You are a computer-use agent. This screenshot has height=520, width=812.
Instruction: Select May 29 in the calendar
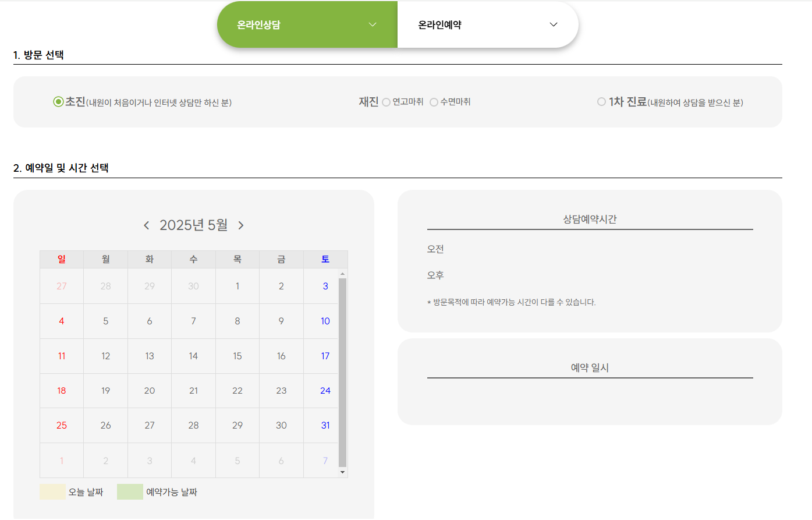[237, 425]
